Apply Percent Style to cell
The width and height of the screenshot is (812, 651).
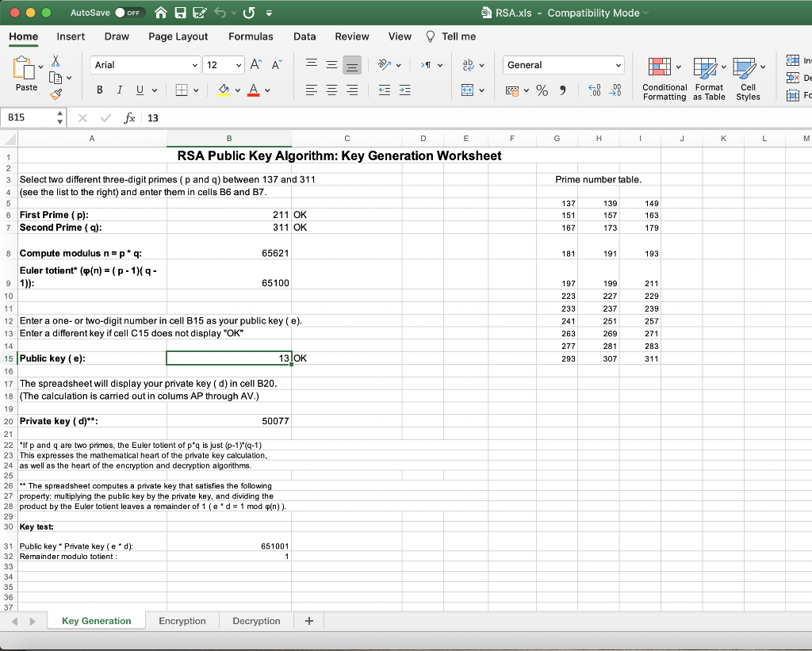[542, 90]
